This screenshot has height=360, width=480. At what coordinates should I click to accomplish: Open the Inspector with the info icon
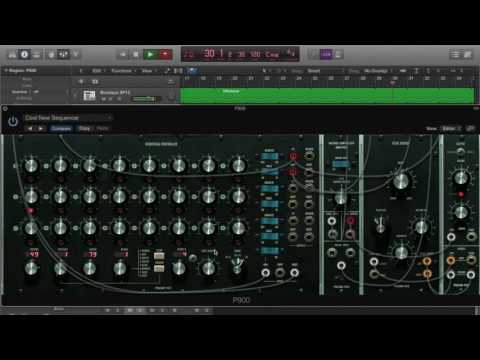click(x=24, y=54)
